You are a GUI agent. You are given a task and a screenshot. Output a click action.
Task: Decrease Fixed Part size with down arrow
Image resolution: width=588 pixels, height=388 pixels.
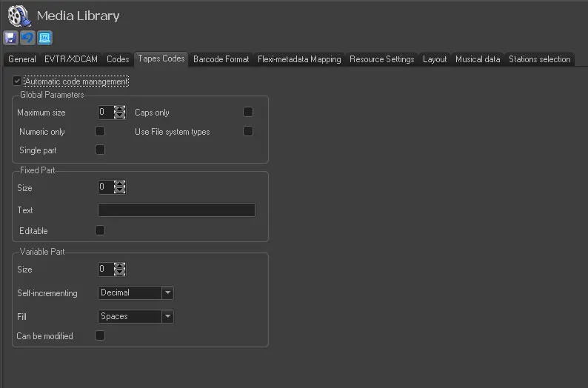(120, 191)
